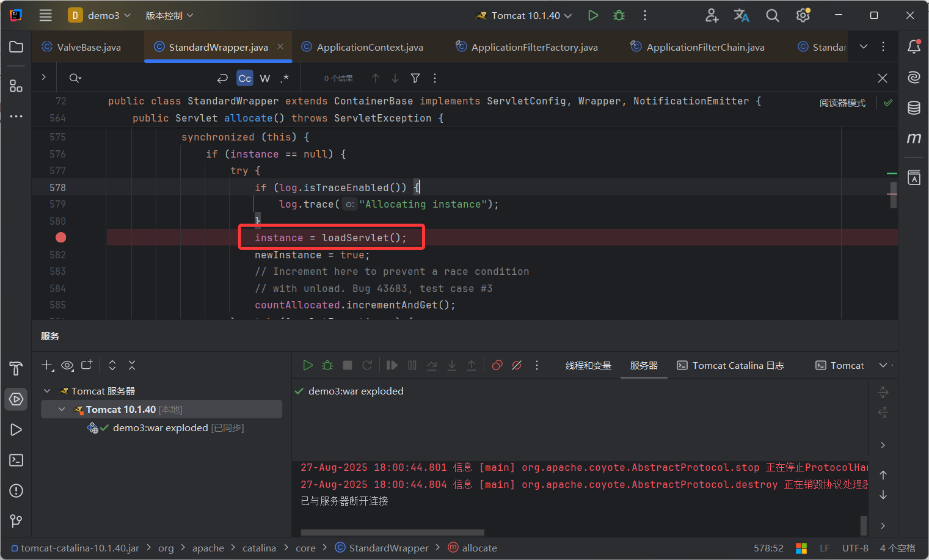Enable regex mode '.*' in search

point(284,78)
